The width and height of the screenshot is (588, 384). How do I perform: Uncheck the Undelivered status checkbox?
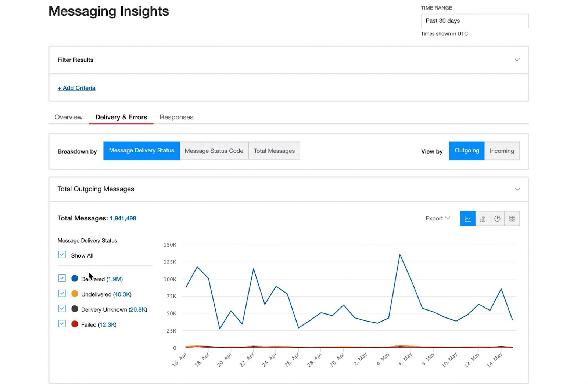[x=62, y=293]
